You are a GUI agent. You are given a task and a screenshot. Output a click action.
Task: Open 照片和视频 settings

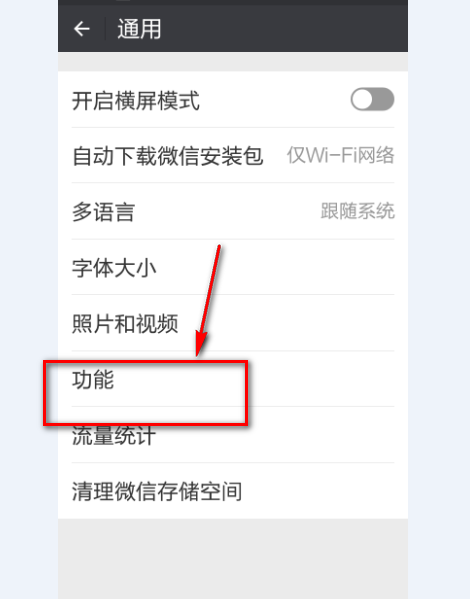point(233,323)
